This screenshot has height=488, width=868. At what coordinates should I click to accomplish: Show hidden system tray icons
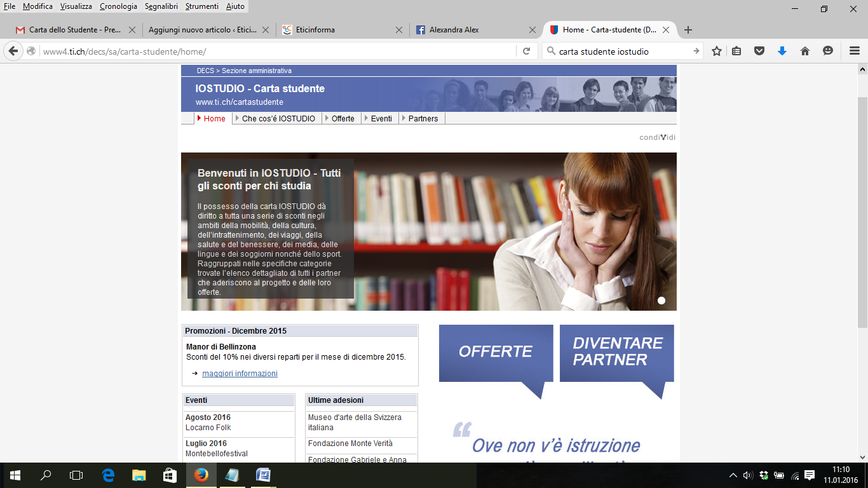click(x=733, y=475)
